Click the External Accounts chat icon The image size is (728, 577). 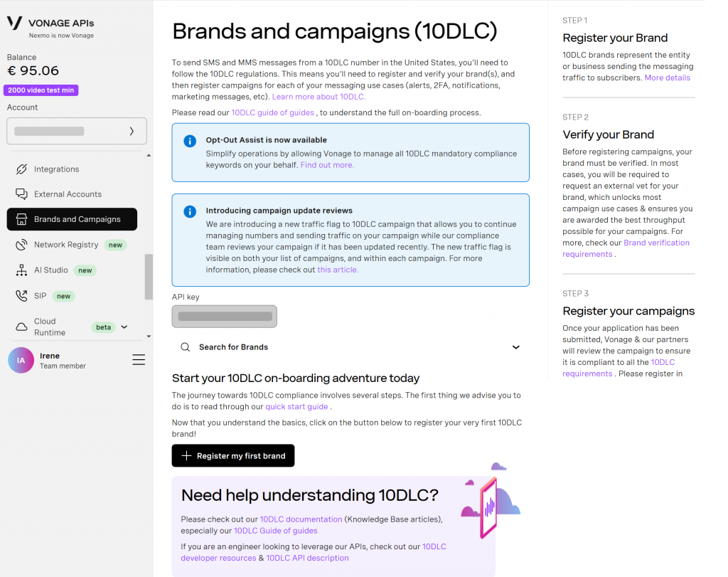click(x=21, y=194)
